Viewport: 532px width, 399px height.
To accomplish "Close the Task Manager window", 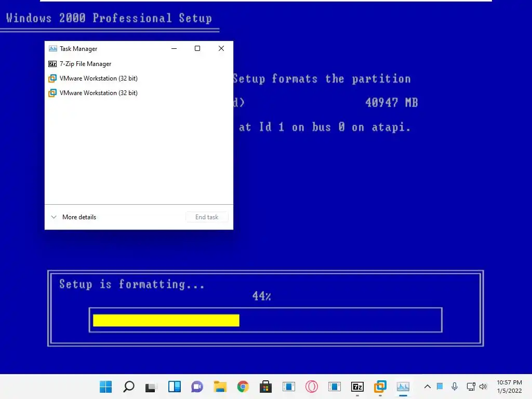I will (x=221, y=48).
